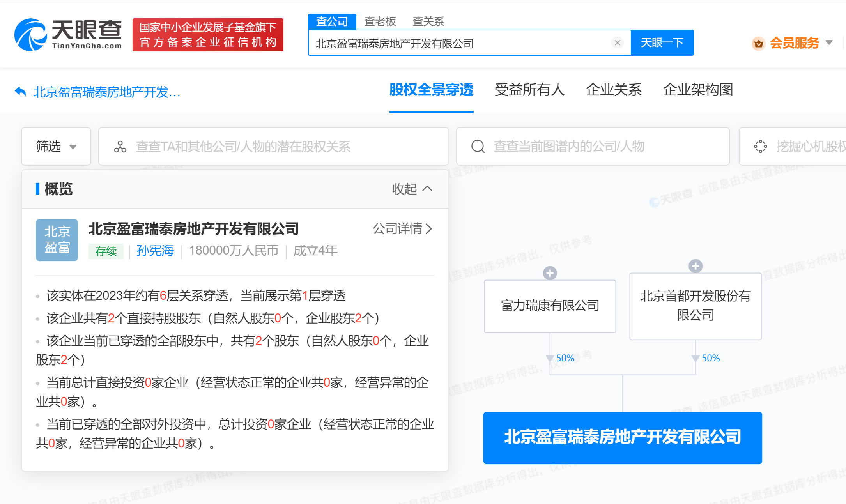The height and width of the screenshot is (504, 846).
Task: Open the 会员服务 dropdown arrow
Action: coord(829,43)
